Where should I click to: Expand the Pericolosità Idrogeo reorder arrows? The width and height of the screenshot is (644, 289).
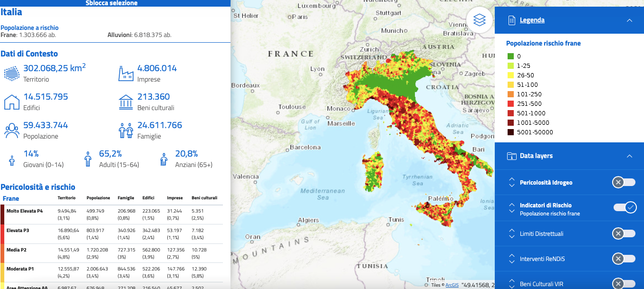(511, 183)
